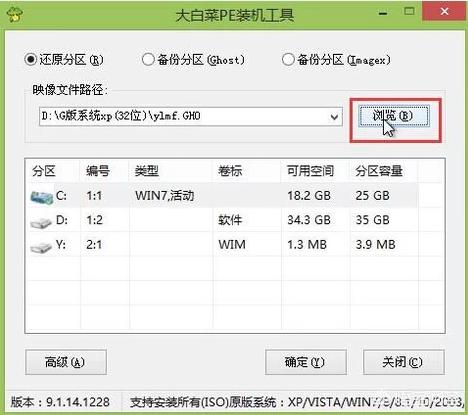
Task: Confirm with the 确定 (Y) button
Action: coord(306,362)
